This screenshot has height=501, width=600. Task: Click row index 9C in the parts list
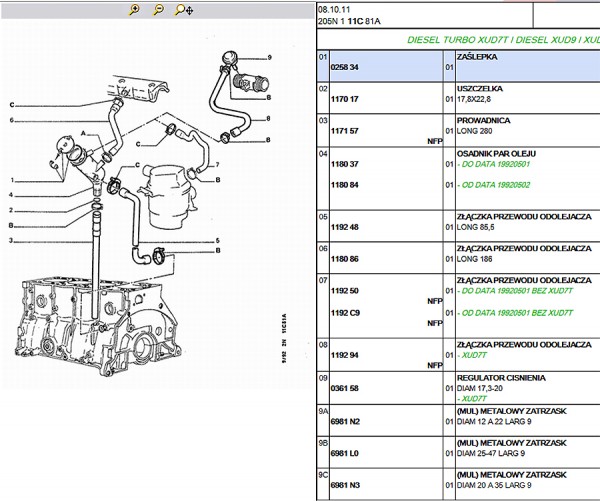pos(324,474)
